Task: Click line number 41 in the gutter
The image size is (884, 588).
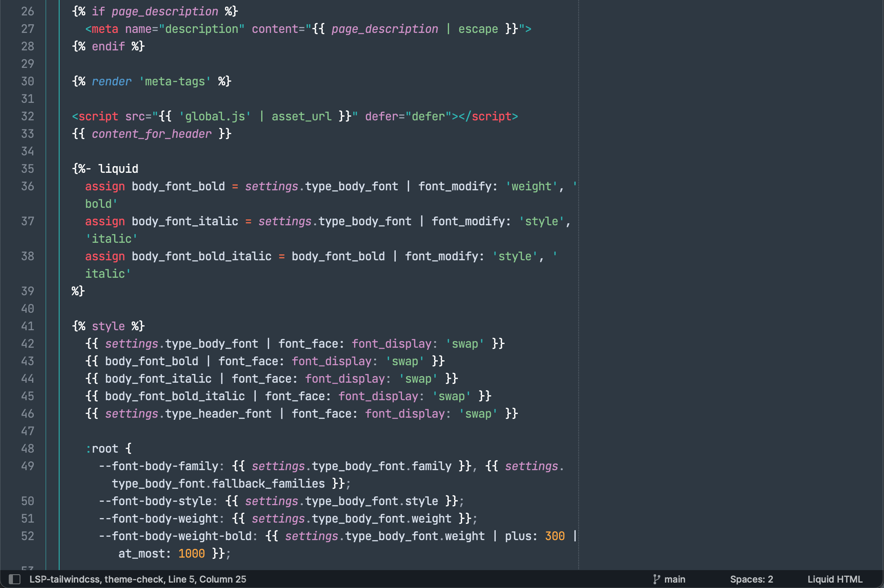Action: click(x=27, y=326)
